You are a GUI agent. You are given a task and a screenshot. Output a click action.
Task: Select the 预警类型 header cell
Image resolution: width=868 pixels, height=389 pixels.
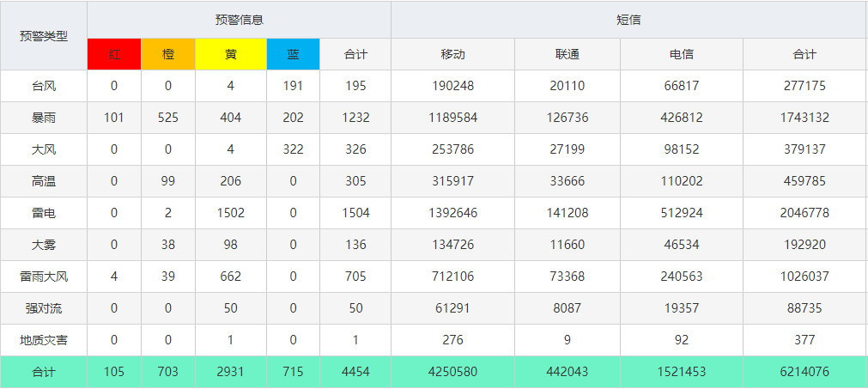[x=44, y=36]
